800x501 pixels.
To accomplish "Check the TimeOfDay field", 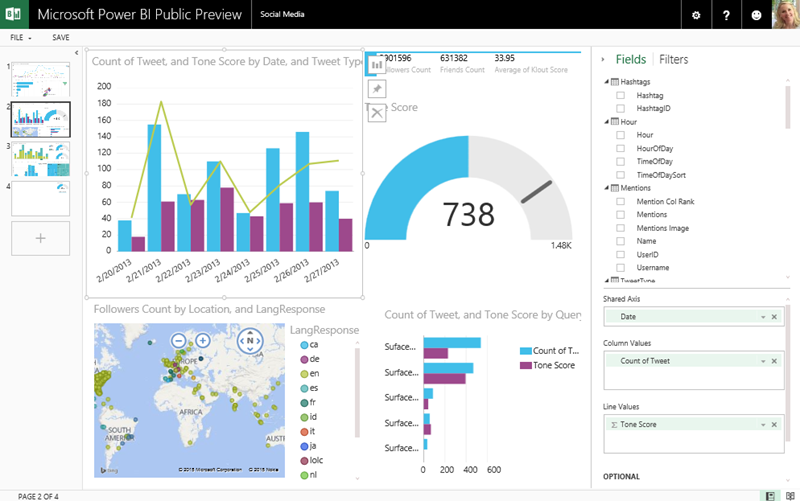I will coord(620,161).
